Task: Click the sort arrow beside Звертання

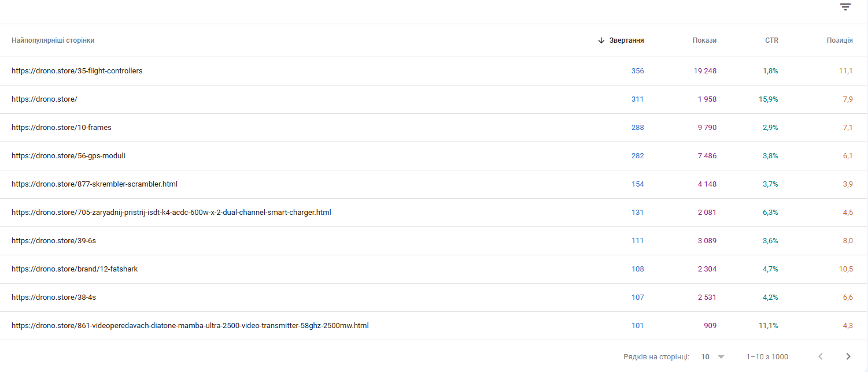Action: 601,40
